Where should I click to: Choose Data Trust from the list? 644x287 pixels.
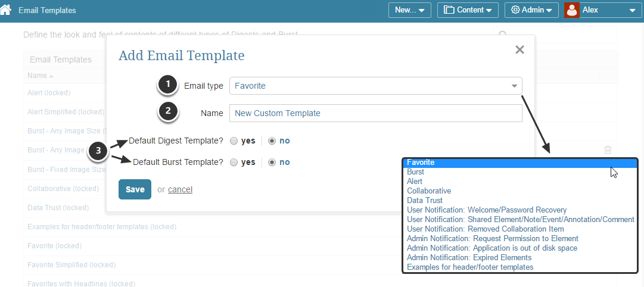425,201
